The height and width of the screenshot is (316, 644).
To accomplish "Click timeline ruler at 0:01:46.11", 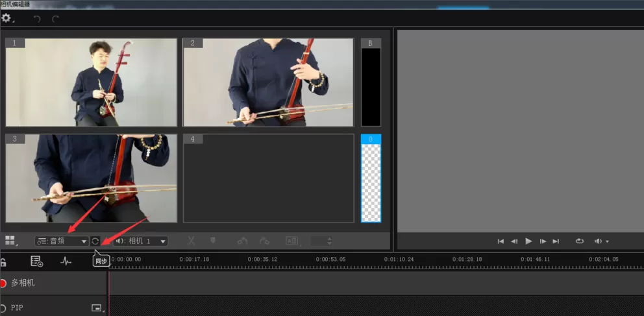I will click(536, 260).
